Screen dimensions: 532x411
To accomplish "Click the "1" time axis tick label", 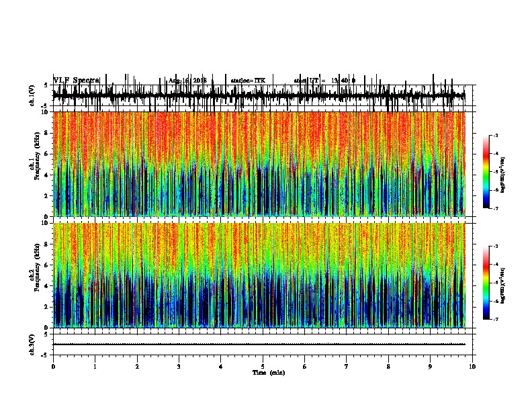I will click(95, 366).
